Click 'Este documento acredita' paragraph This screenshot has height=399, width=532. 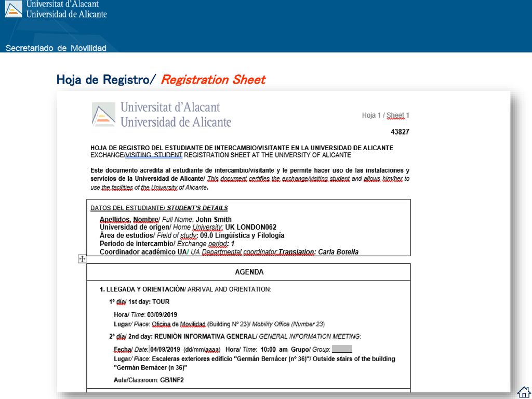pyautogui.click(x=250, y=179)
